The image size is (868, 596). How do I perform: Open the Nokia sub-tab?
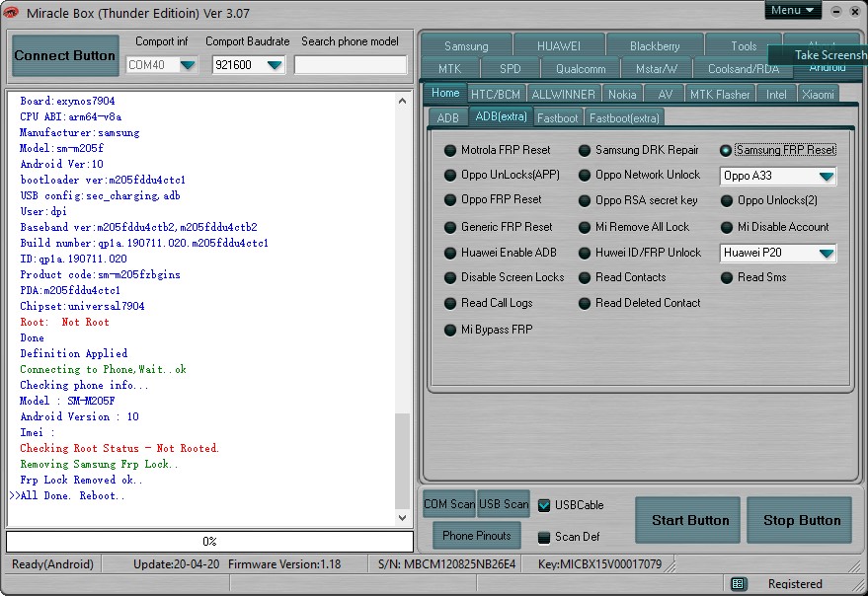coord(622,94)
